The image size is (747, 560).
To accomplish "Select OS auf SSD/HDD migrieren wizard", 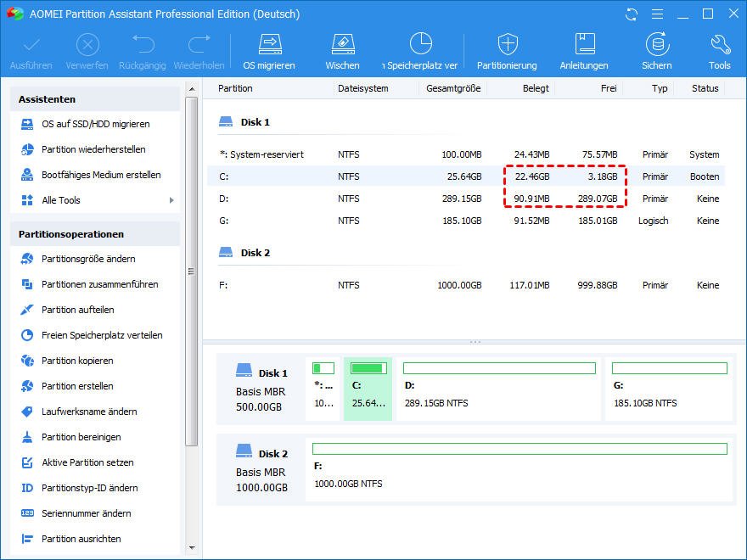I will pos(95,124).
